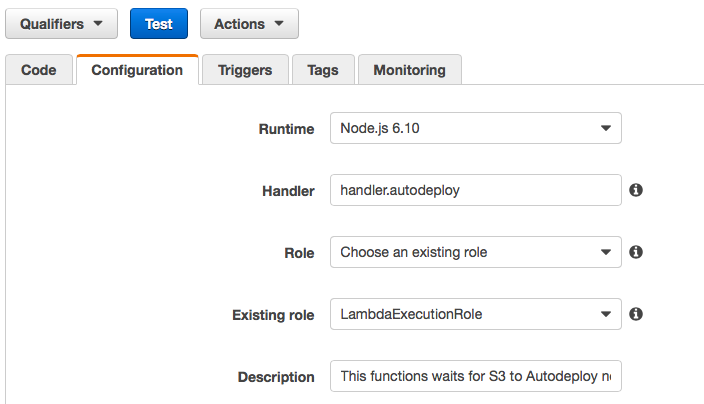Open the Existing role LambdaExecutionRole dropdown
This screenshot has height=404, width=704.
click(476, 314)
